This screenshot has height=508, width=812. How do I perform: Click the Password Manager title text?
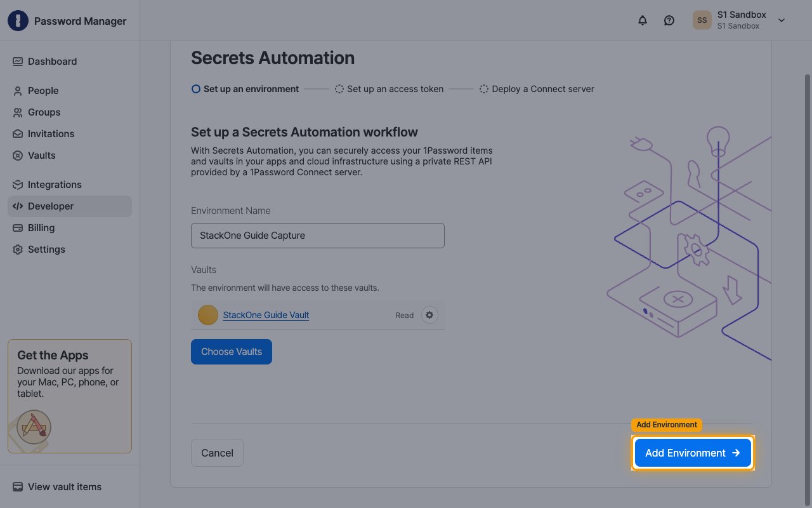click(81, 21)
